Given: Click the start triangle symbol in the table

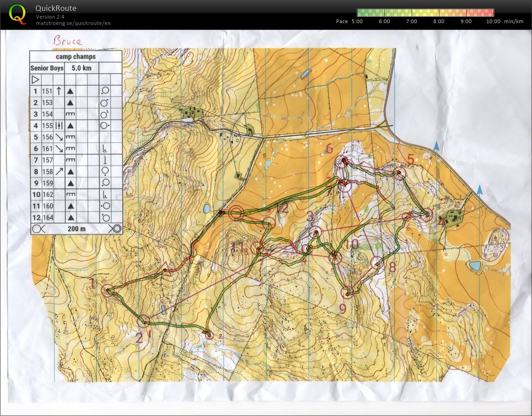Looking at the screenshot, I should pyautogui.click(x=35, y=80).
